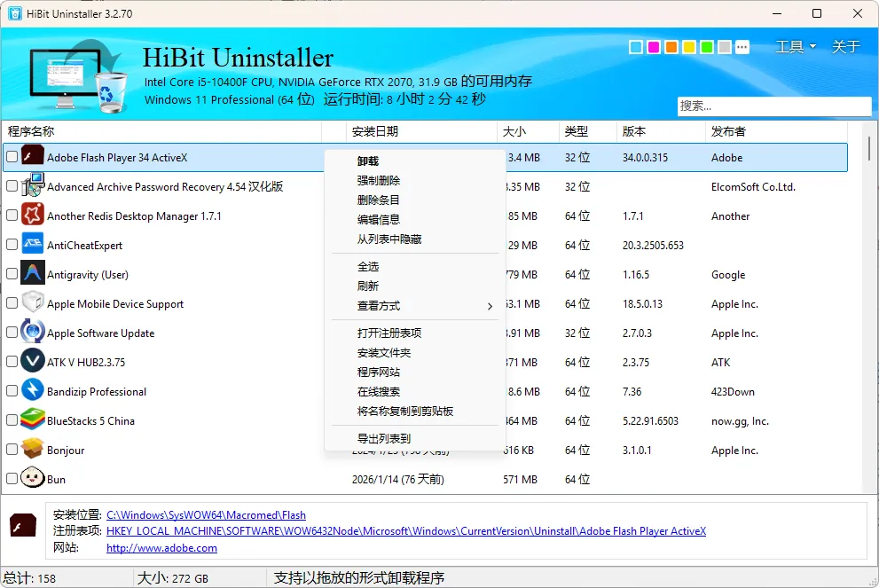Viewport: 879px width, 588px height.
Task: Check the Bandizip Professional checkbox
Action: pyautogui.click(x=12, y=391)
